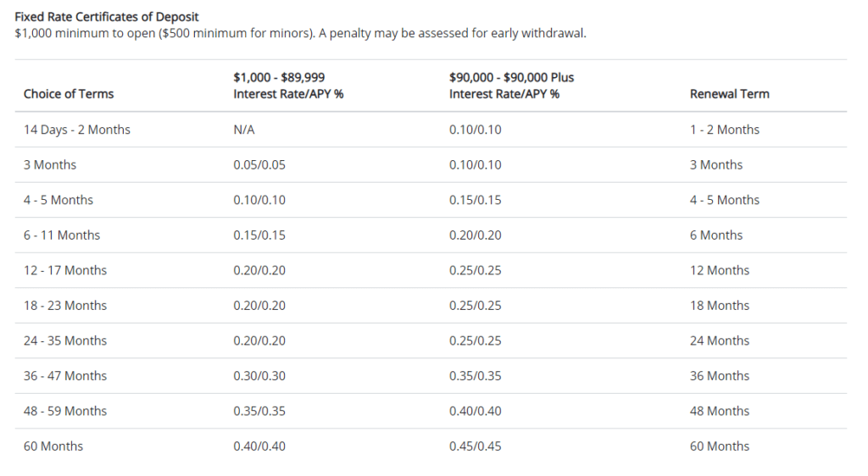The image size is (868, 476).
Task: Click the 0.40/0.40 rate for 48 - 59 Months
Action: pos(475,412)
